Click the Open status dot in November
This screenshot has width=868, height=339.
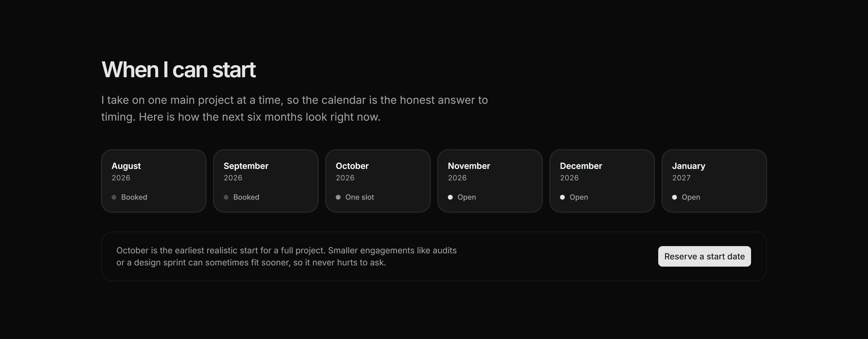[x=450, y=197]
